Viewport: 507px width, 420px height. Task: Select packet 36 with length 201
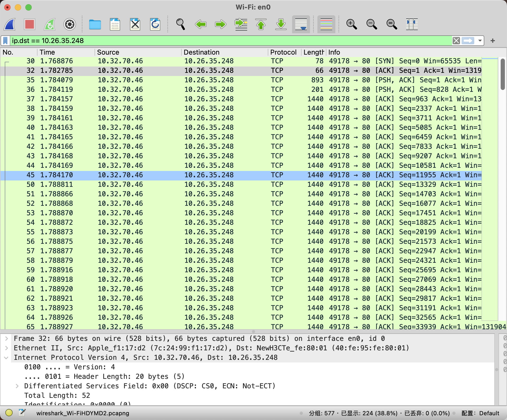click(241, 89)
